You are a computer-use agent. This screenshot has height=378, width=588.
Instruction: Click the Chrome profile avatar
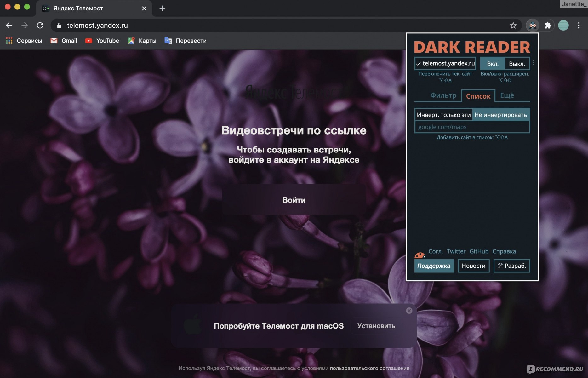click(563, 25)
